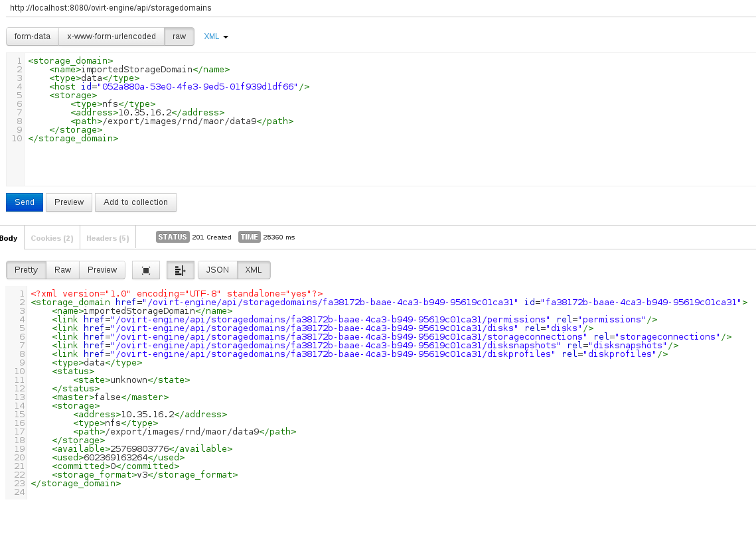Screen dimensions: 756x538
Task: Format the response as XML
Action: [254, 270]
